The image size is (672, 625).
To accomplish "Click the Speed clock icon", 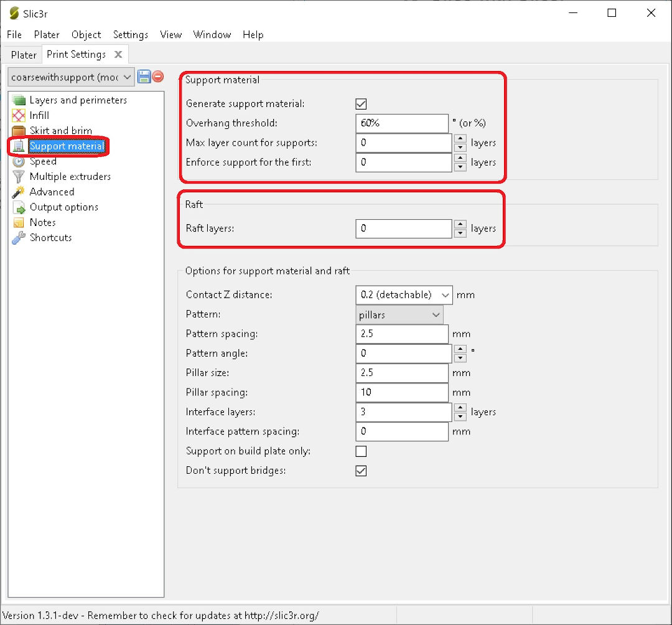I will 19,162.
